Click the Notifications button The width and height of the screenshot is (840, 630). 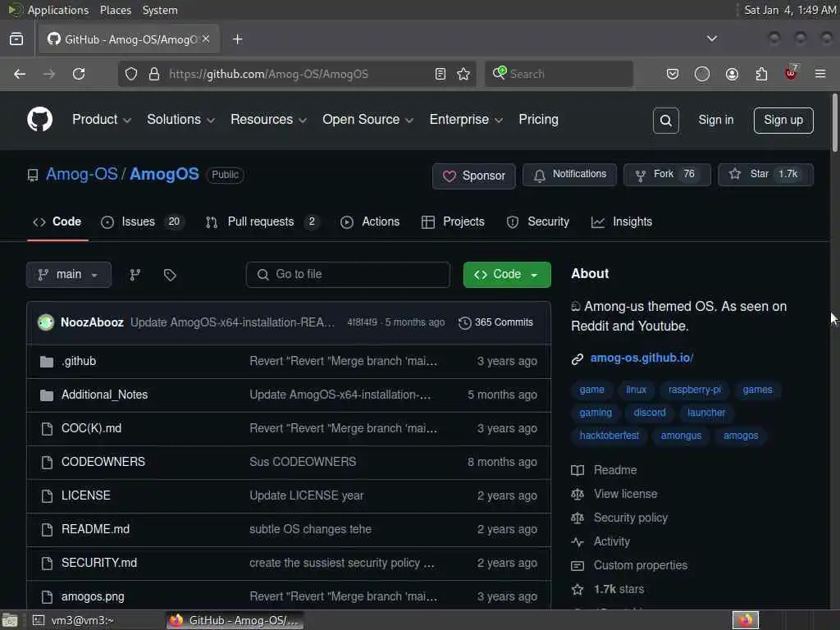pos(569,175)
